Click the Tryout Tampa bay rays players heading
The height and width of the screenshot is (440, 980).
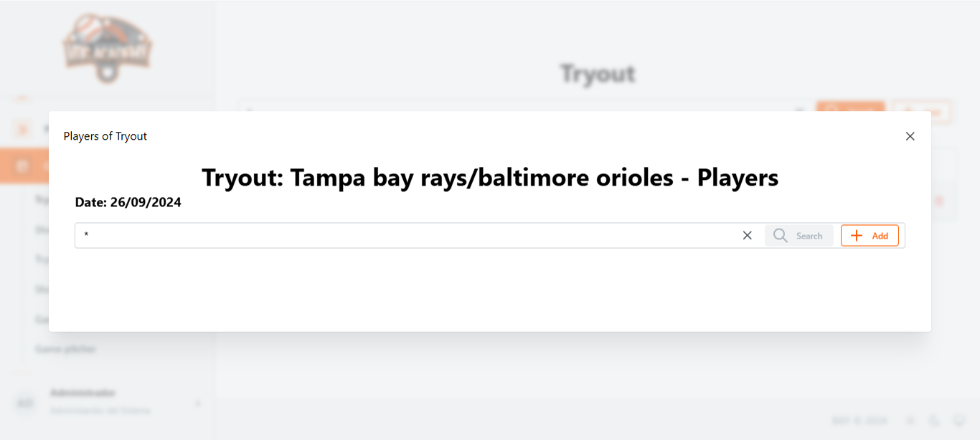click(x=490, y=177)
